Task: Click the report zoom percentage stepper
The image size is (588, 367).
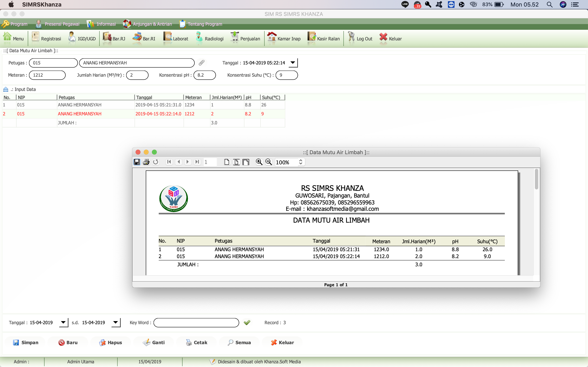Action: pyautogui.click(x=301, y=162)
